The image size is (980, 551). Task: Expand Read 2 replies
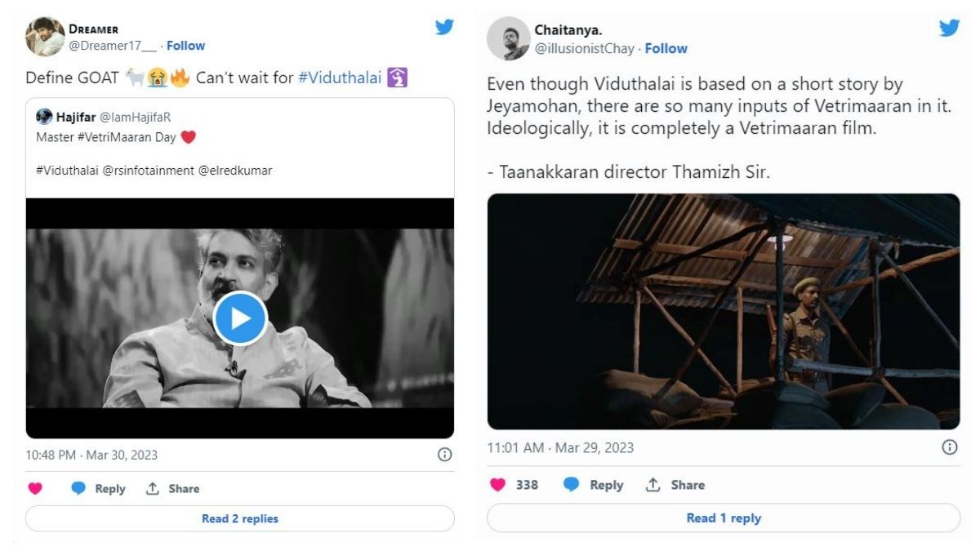(240, 518)
